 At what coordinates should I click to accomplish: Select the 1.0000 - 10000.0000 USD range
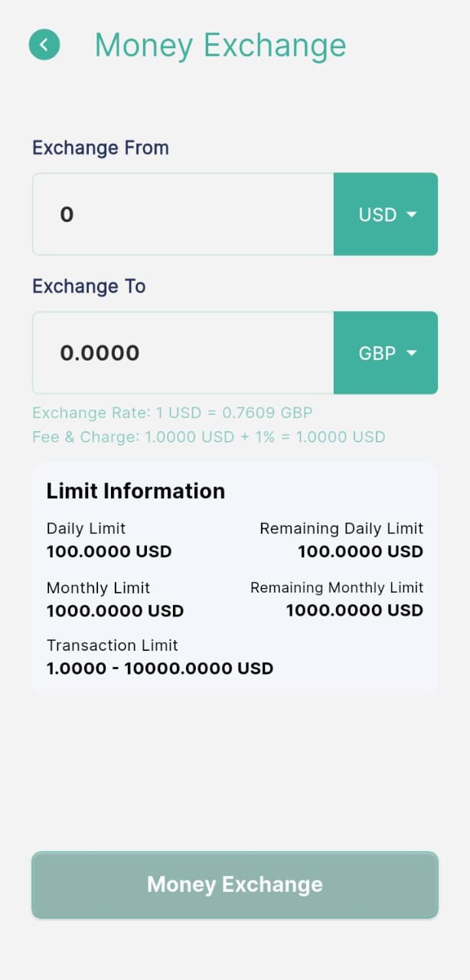(x=159, y=668)
